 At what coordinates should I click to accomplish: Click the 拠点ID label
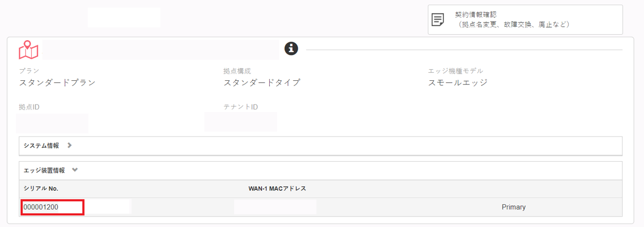pyautogui.click(x=29, y=107)
